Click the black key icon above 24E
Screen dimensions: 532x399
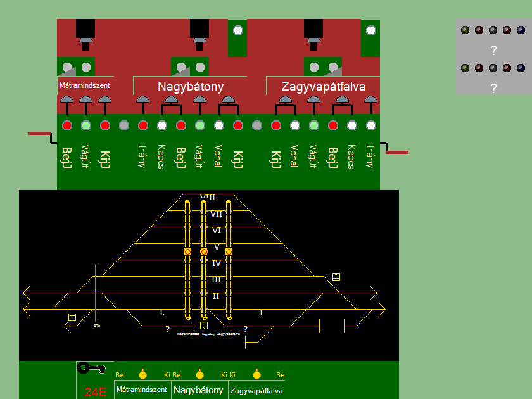(x=91, y=369)
